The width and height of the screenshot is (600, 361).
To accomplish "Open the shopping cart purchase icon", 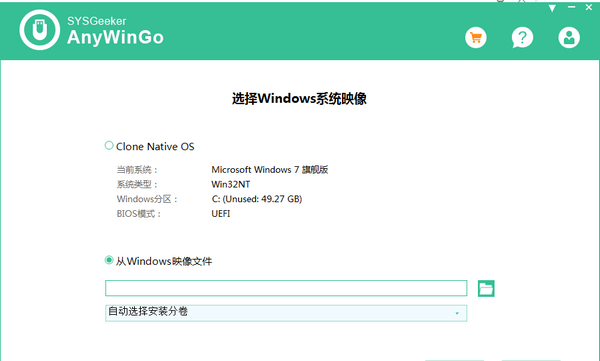I will pos(476,38).
